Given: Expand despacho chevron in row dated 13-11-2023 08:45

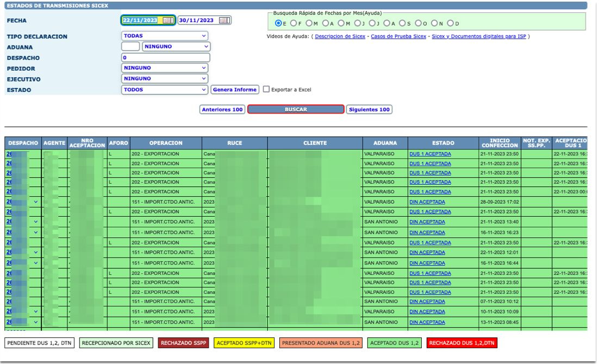Looking at the screenshot, I should coord(36,322).
